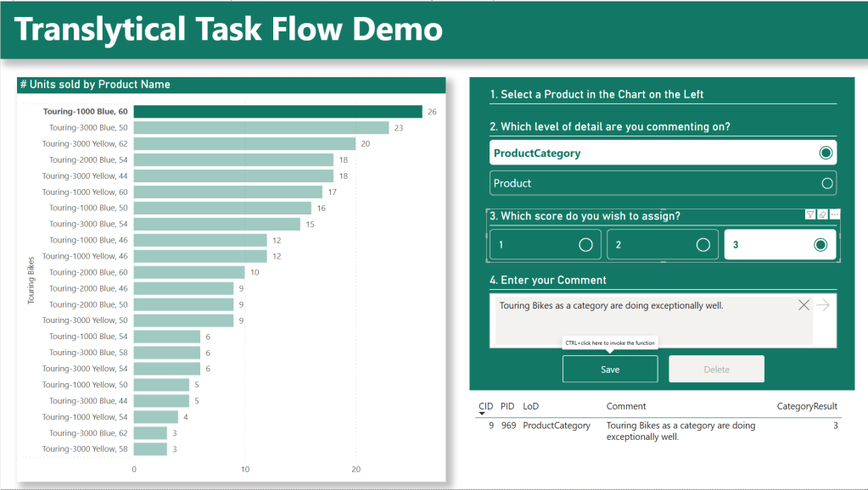Clear comment text with the X icon

(804, 305)
